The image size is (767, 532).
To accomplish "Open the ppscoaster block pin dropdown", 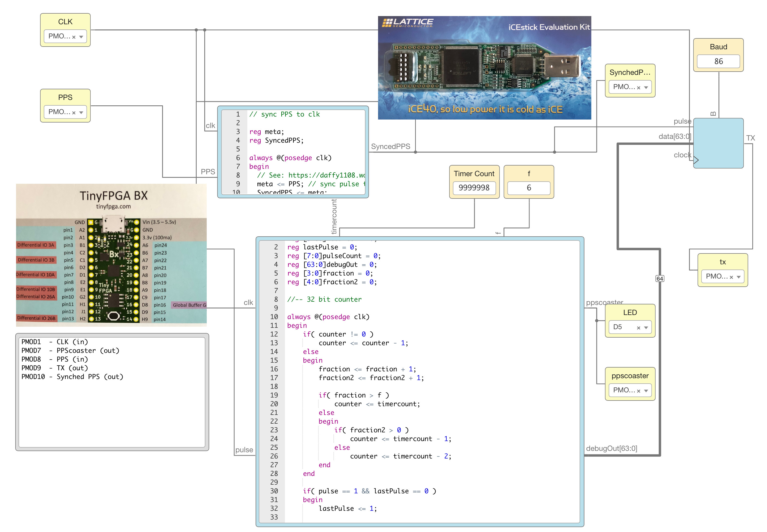I will tap(646, 391).
